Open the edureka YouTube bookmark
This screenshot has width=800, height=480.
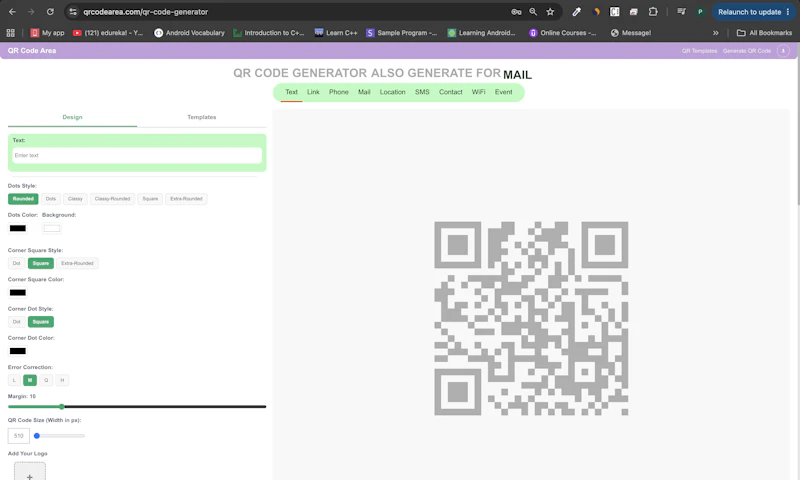pos(108,33)
